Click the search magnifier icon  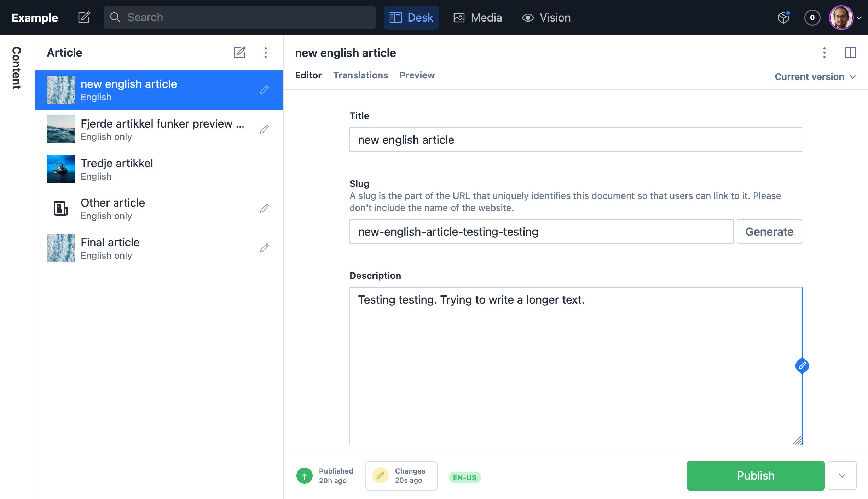[x=115, y=17]
